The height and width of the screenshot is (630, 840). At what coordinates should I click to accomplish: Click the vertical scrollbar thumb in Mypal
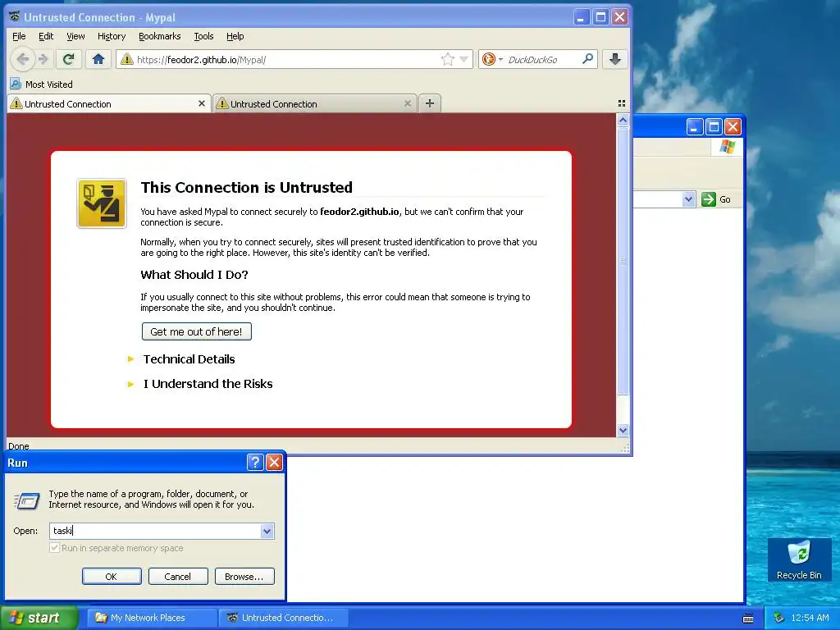623,261
